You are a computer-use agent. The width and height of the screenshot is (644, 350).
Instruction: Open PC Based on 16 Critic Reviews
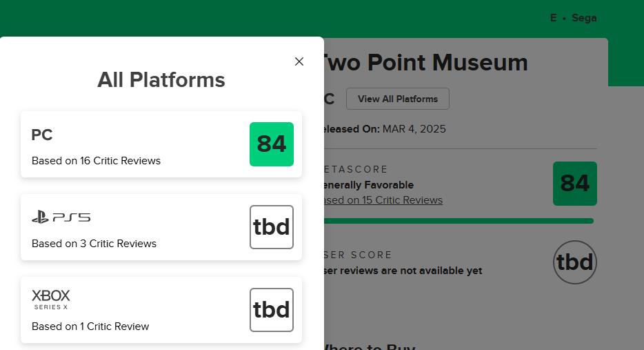[x=96, y=161]
